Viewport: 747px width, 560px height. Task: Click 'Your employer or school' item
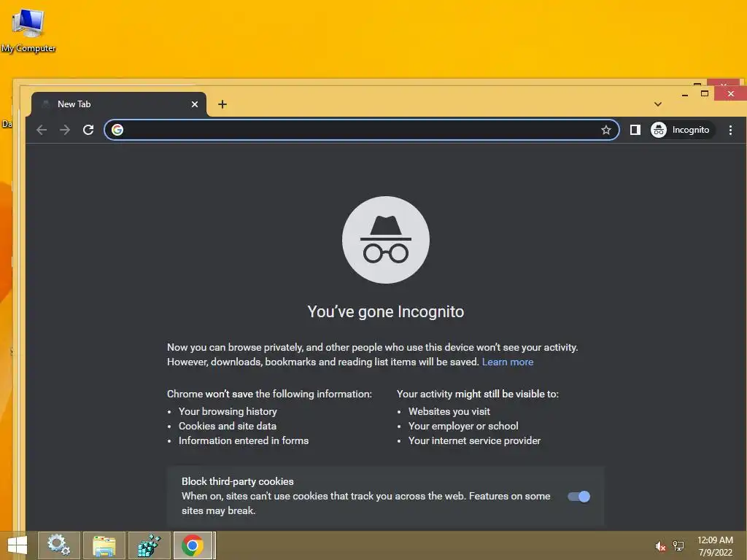463,426
